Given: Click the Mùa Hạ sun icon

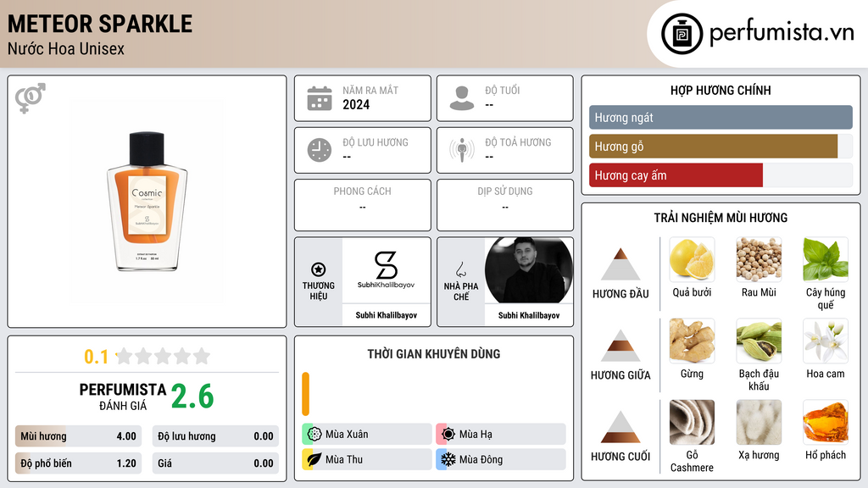Looking at the screenshot, I should [448, 435].
